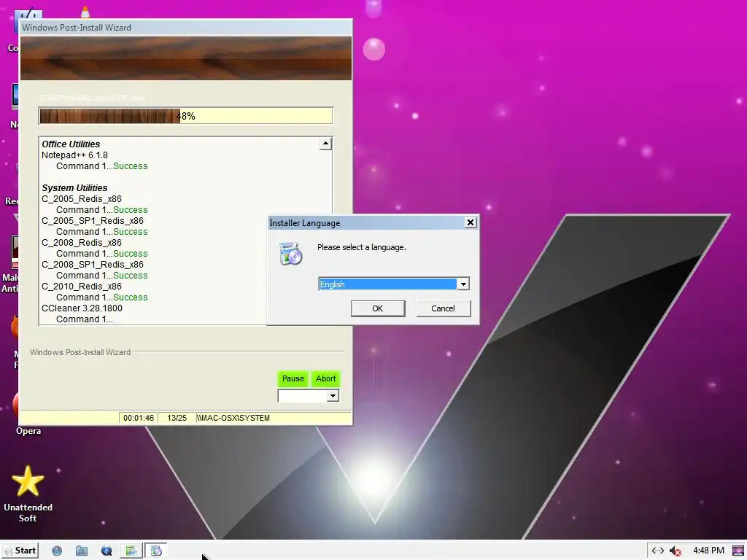747x560 pixels.
Task: Close the Installer Language dialog
Action: pyautogui.click(x=471, y=222)
